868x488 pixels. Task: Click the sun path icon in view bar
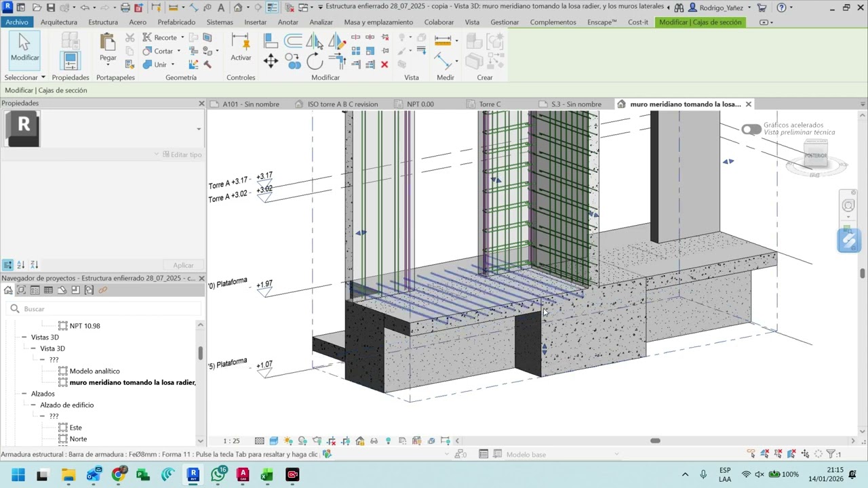coord(288,441)
